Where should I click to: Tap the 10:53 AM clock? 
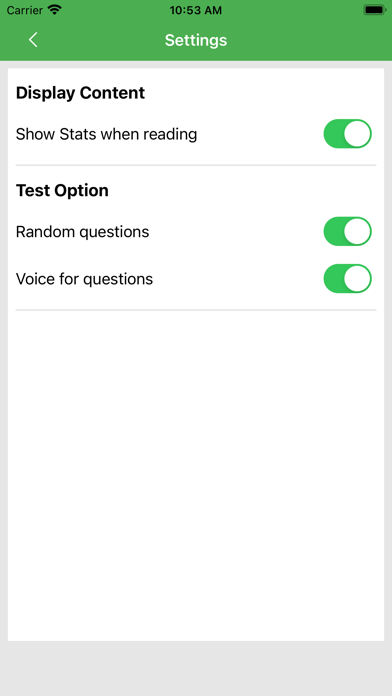tap(196, 10)
